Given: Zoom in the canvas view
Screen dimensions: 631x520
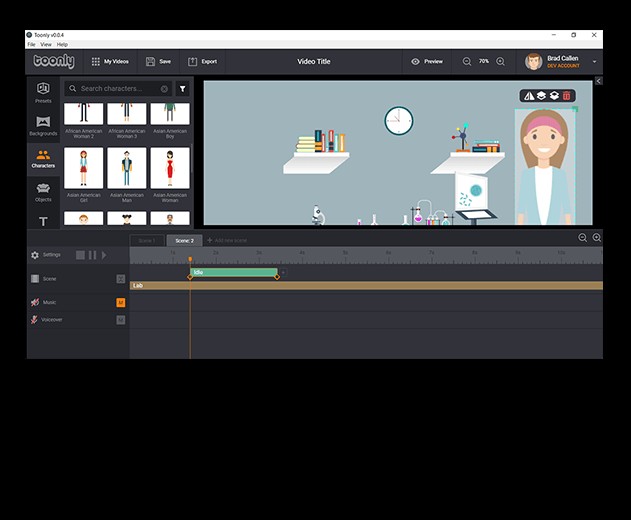Looking at the screenshot, I should (x=500, y=62).
